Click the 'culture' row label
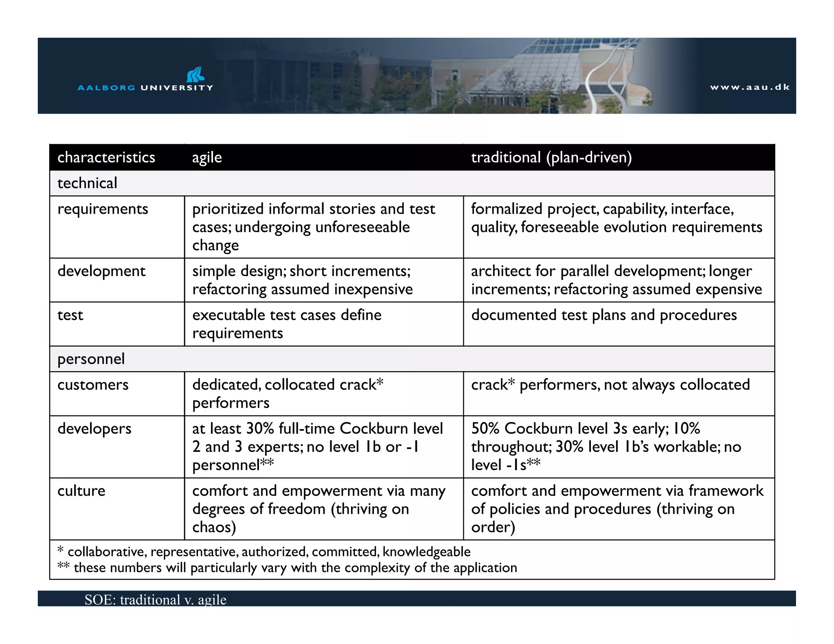The height and width of the screenshot is (644, 834). [81, 491]
